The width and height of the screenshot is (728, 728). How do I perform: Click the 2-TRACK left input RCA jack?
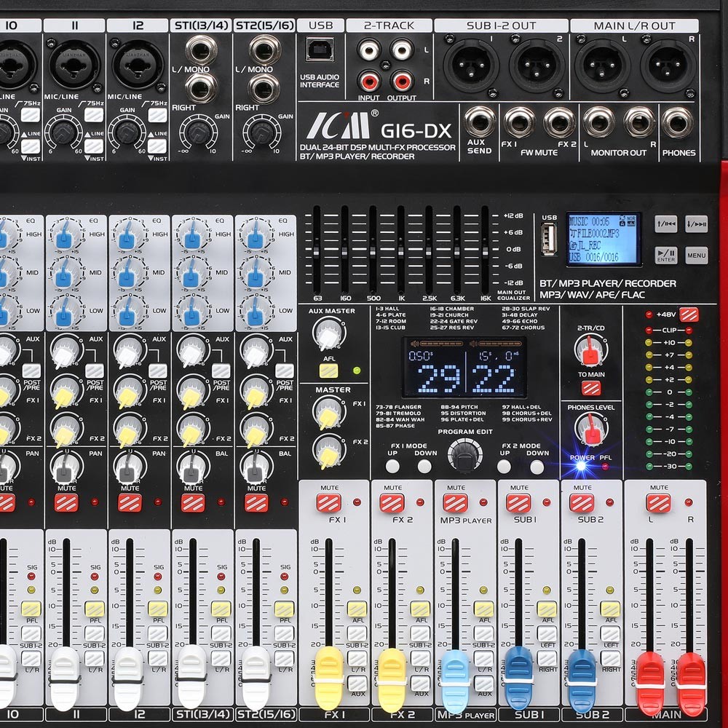369,50
